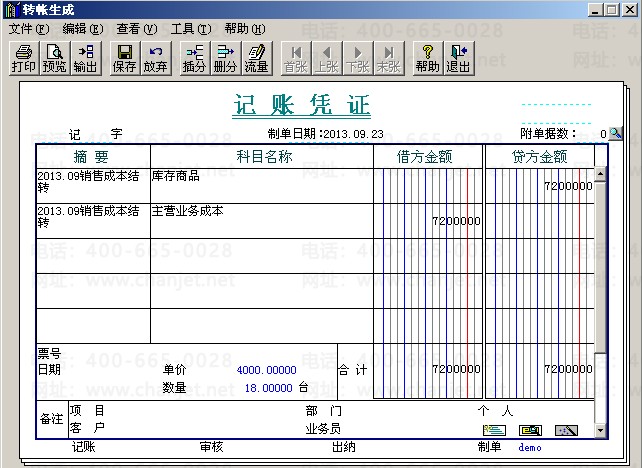Click the 打印 print toolbar icon
Viewport: 642px width, 468px height.
tap(24, 59)
